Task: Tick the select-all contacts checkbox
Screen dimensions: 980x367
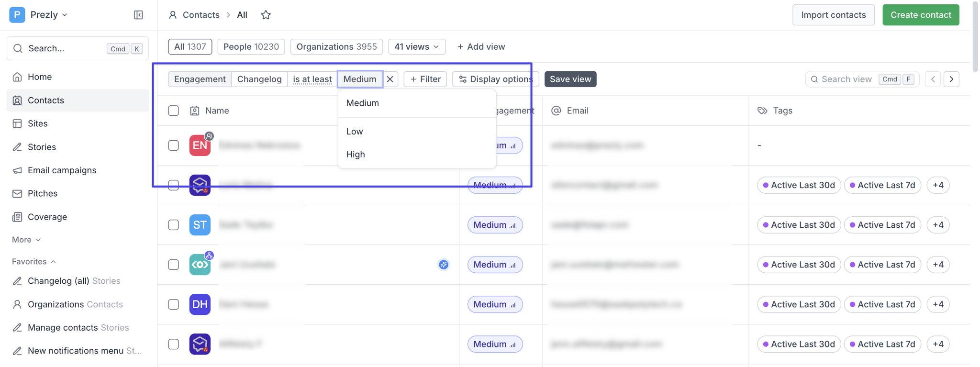Action: tap(174, 111)
